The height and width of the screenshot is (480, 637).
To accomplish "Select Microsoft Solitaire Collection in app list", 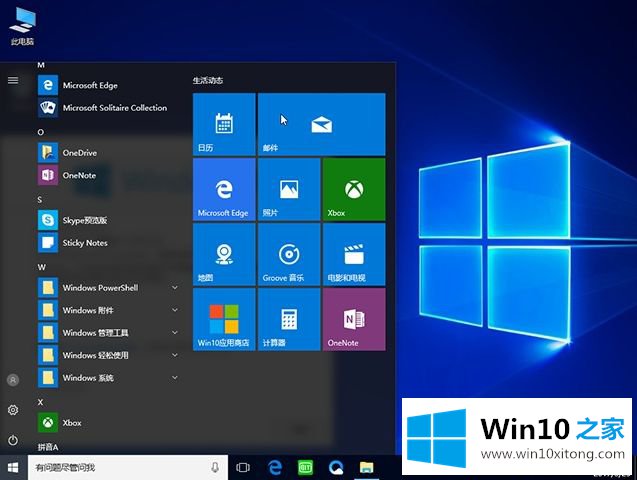I will coord(114,108).
